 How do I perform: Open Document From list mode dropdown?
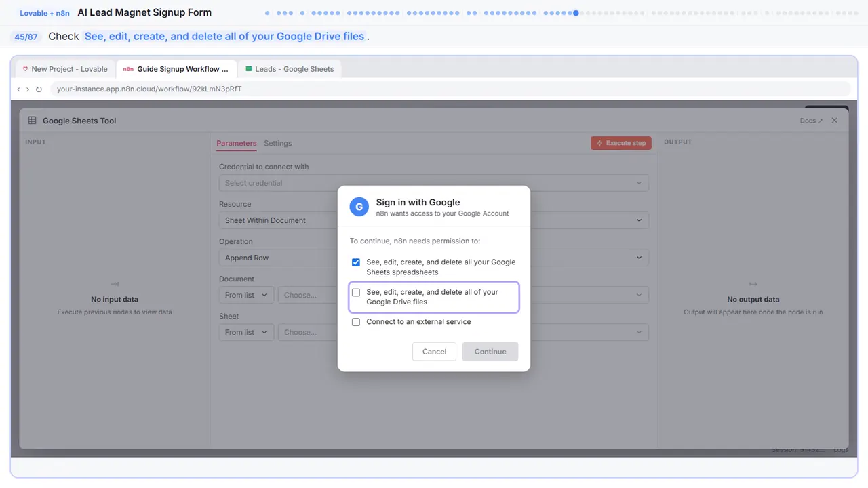coord(247,295)
